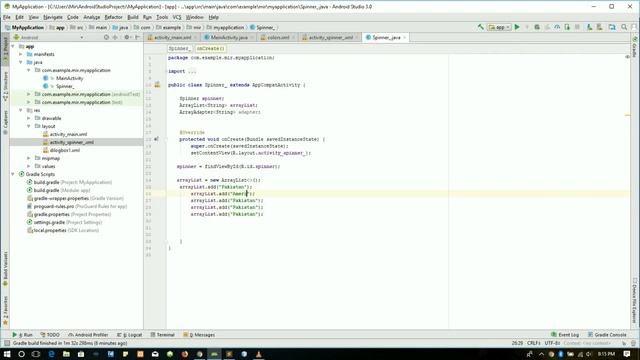Image resolution: width=640 pixels, height=360 pixels.
Task: Click the UTF-8 encoding in status bar
Action: (x=552, y=343)
